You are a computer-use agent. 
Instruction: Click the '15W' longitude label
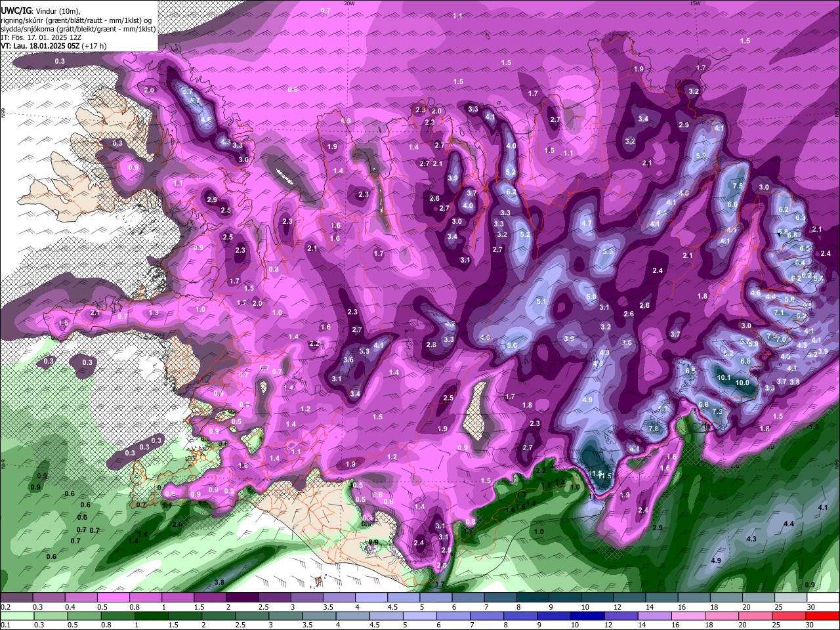pyautogui.click(x=695, y=3)
